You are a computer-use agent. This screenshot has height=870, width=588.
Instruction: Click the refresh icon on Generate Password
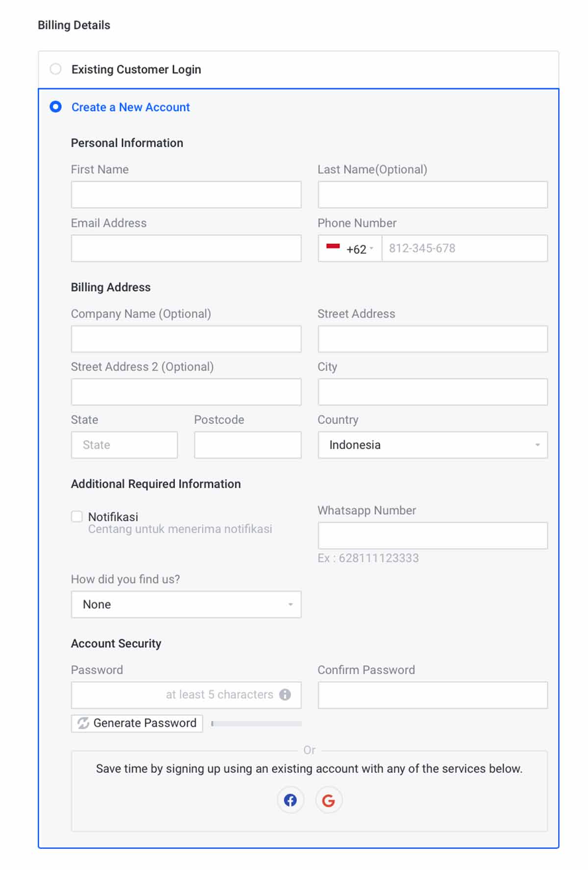click(82, 723)
